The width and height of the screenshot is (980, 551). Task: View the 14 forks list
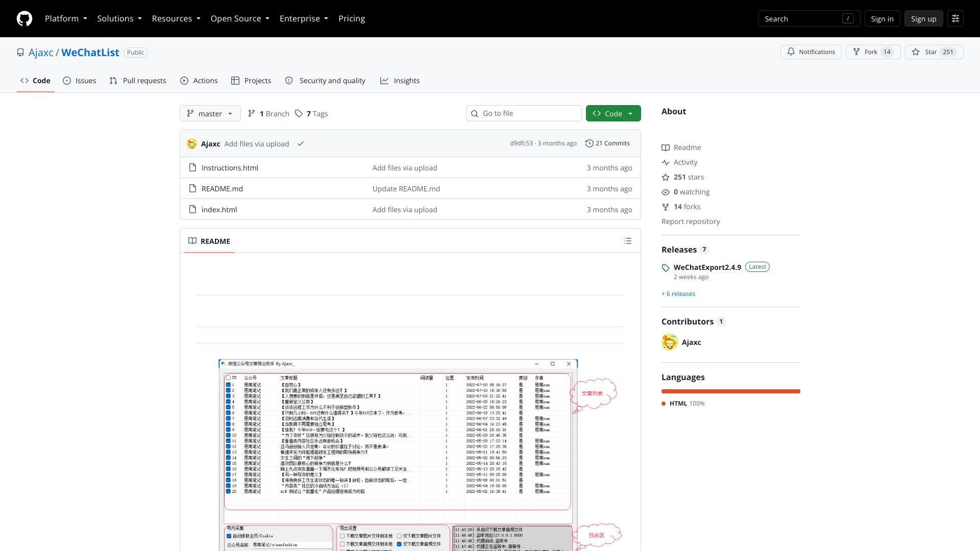[681, 207]
